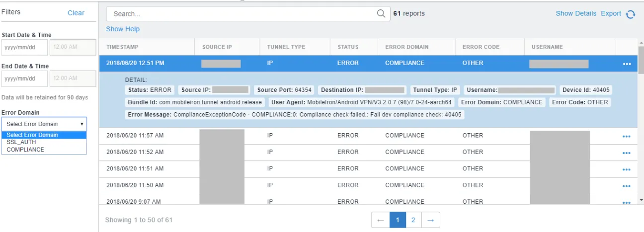This screenshot has width=644, height=232.
Task: Click the Tunnel Type: IP detail tag
Action: coord(435,90)
